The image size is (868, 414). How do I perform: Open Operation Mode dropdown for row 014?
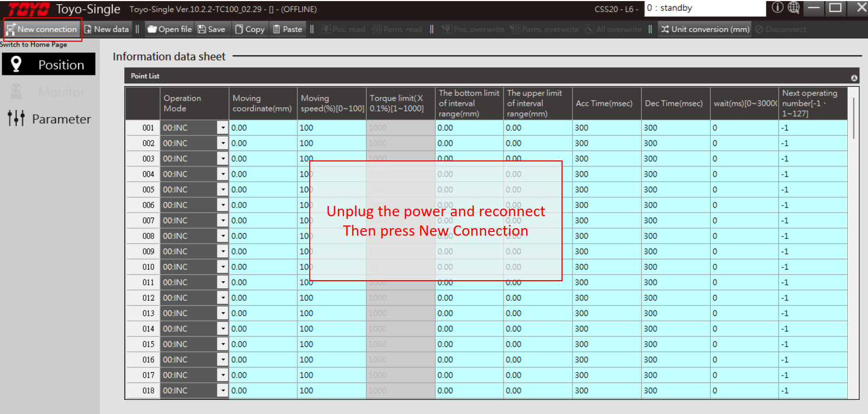coord(222,329)
